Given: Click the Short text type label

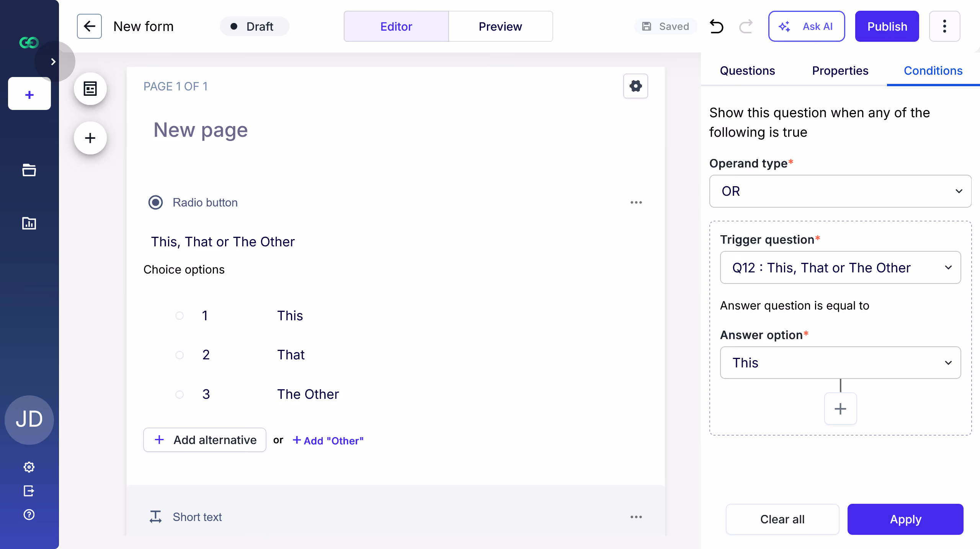Looking at the screenshot, I should [197, 517].
